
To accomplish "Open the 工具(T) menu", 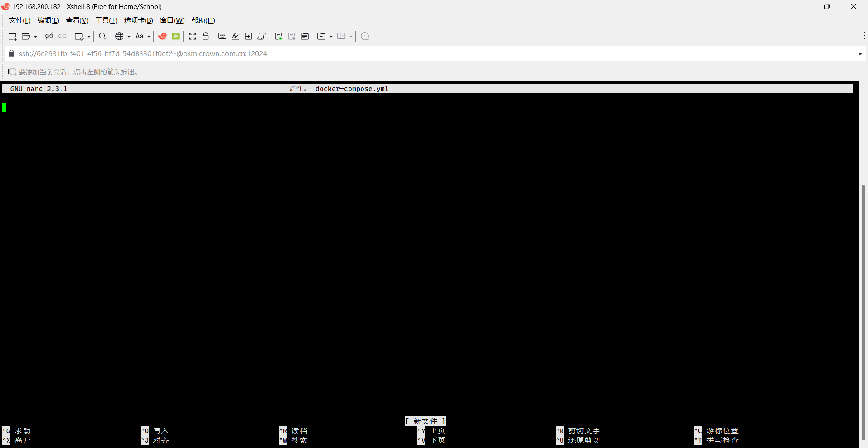I will coord(106,20).
